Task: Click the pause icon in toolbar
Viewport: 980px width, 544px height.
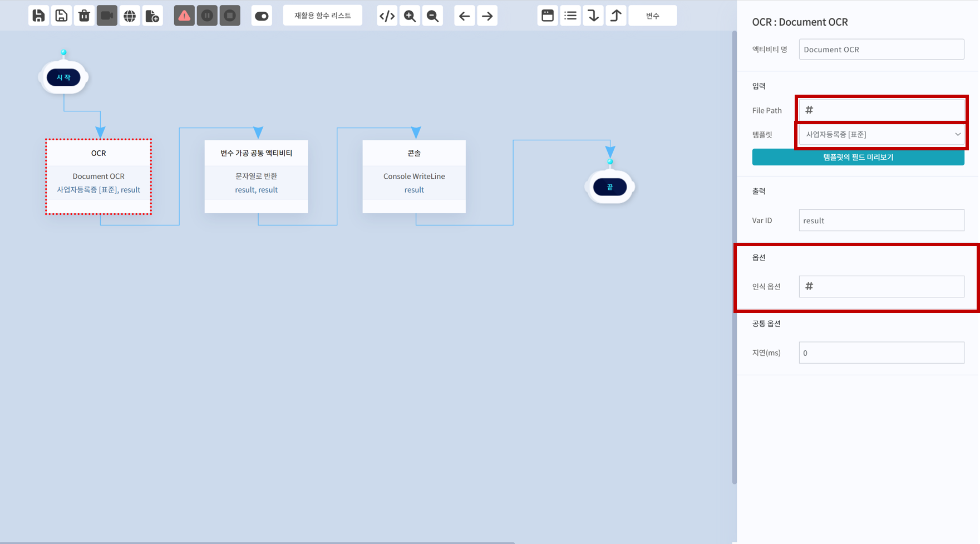Action: [207, 16]
